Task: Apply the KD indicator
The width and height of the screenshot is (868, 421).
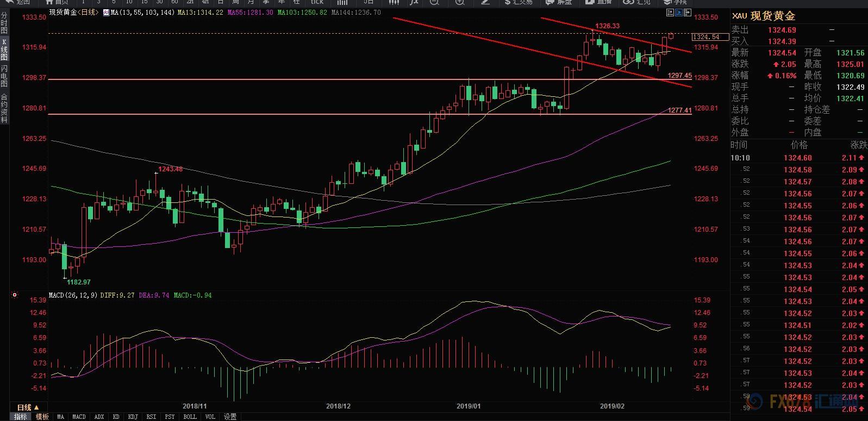Action: pos(116,417)
